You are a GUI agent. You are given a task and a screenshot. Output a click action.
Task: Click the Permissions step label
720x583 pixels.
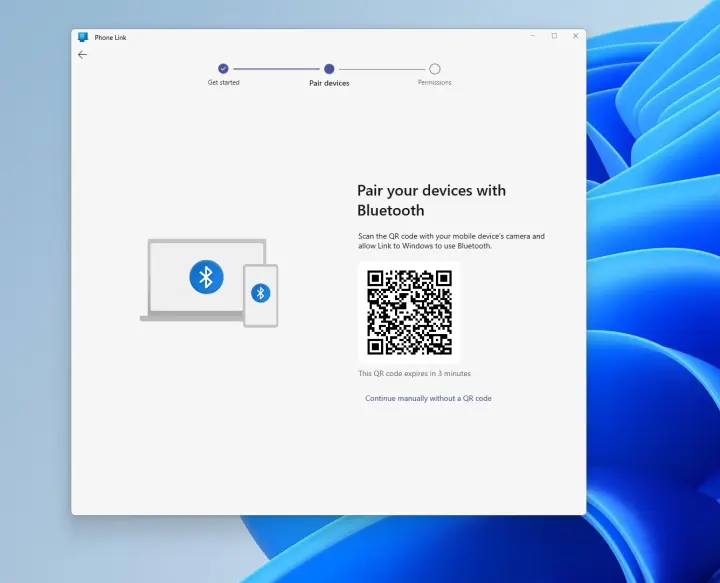434,83
